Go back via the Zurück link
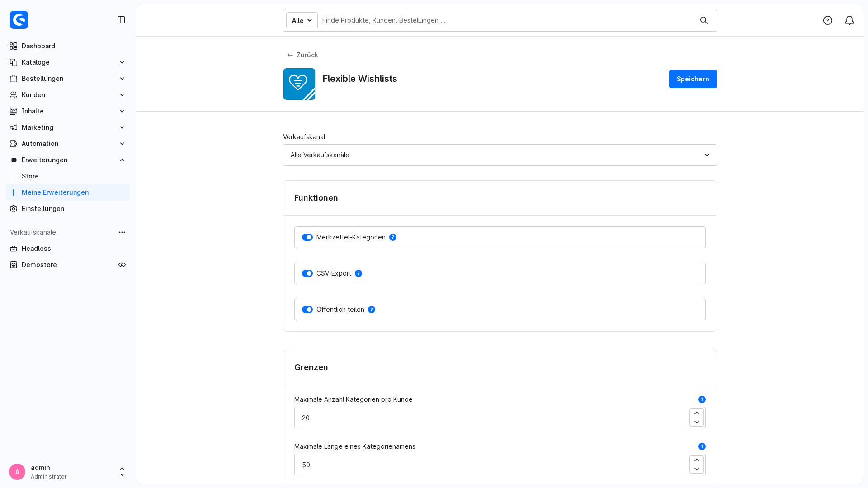 click(302, 55)
